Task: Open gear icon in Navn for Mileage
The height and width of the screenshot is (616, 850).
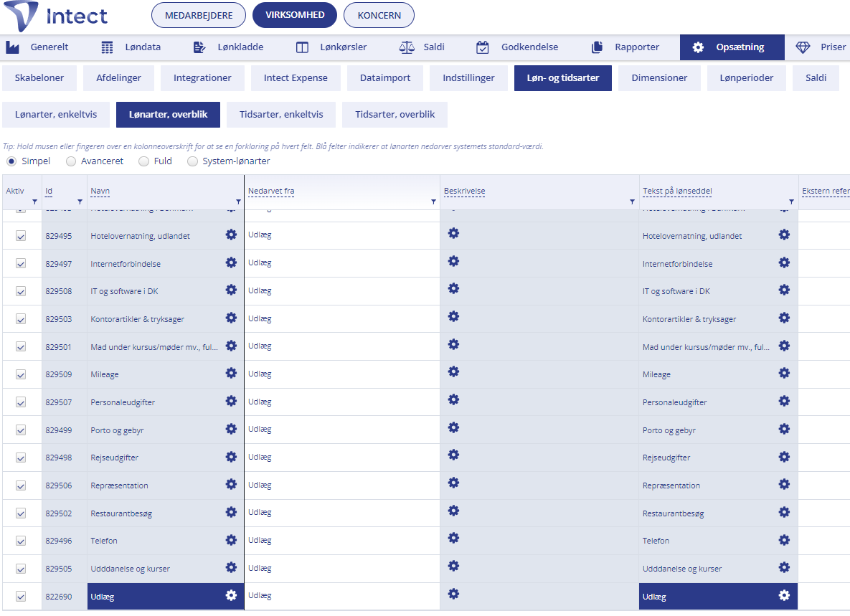Action: [x=231, y=374]
